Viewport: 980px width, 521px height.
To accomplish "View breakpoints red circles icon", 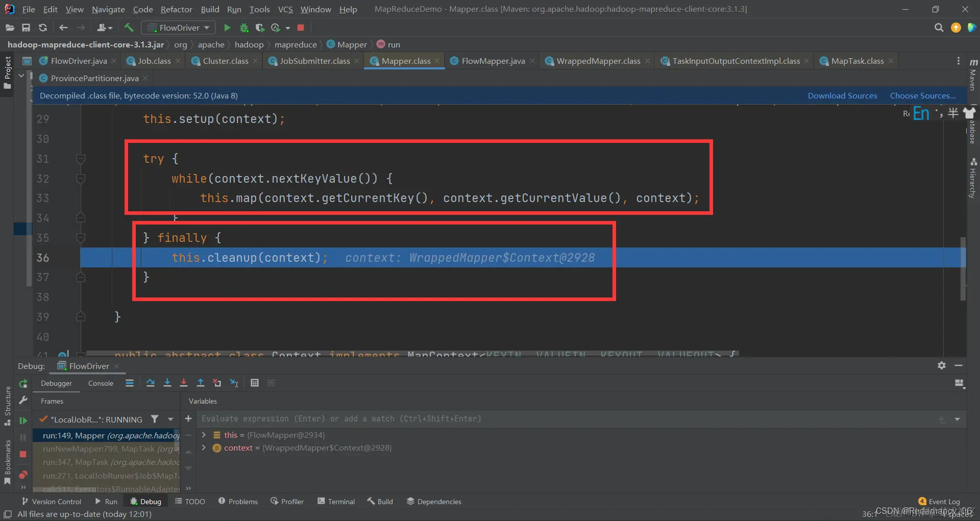I will pos(23,475).
